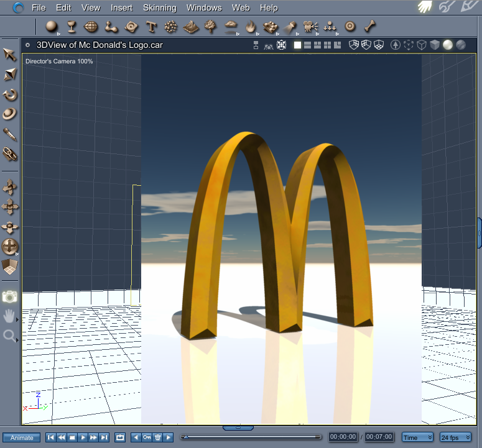Viewport: 482px width, 448px height.
Task: Insert a fire primitive
Action: coord(251,27)
